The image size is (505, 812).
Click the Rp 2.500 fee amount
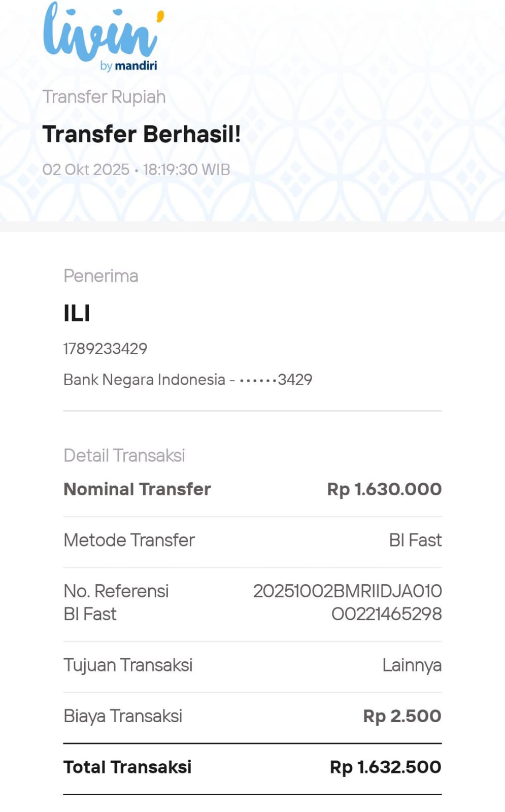coord(402,716)
